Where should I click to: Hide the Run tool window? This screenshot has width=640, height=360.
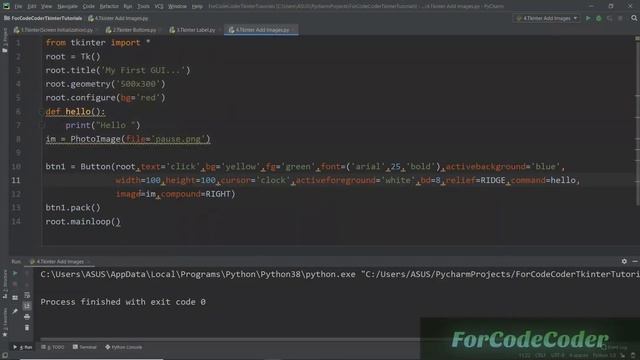click(x=635, y=261)
